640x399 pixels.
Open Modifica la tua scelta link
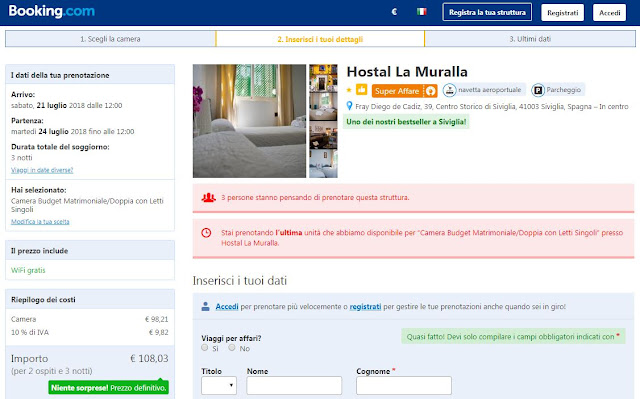point(40,222)
